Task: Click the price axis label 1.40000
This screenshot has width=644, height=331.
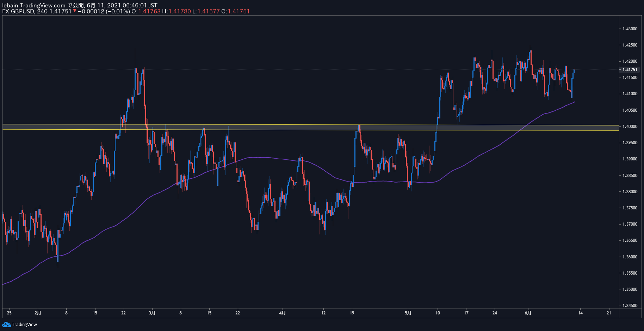Action: pyautogui.click(x=630, y=127)
